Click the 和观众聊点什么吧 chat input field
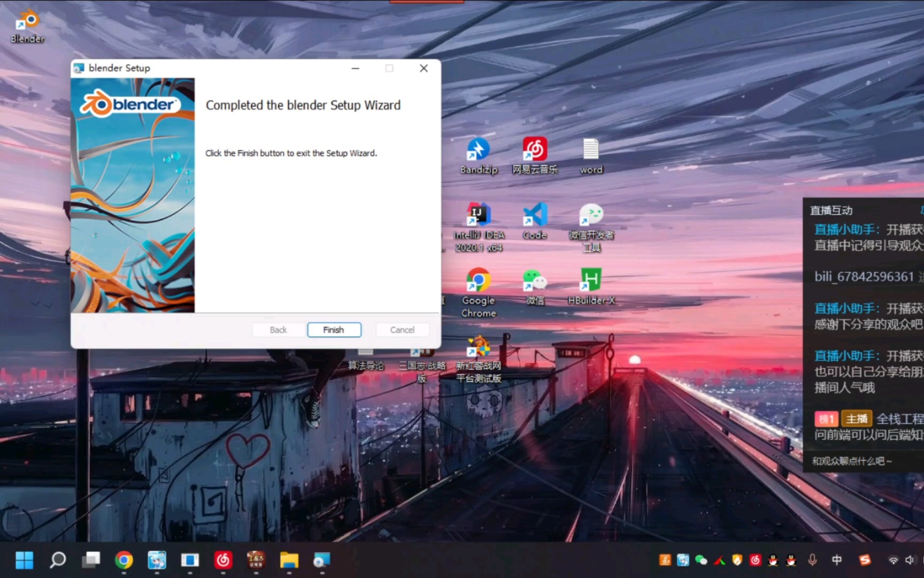The height and width of the screenshot is (578, 924). click(x=863, y=461)
